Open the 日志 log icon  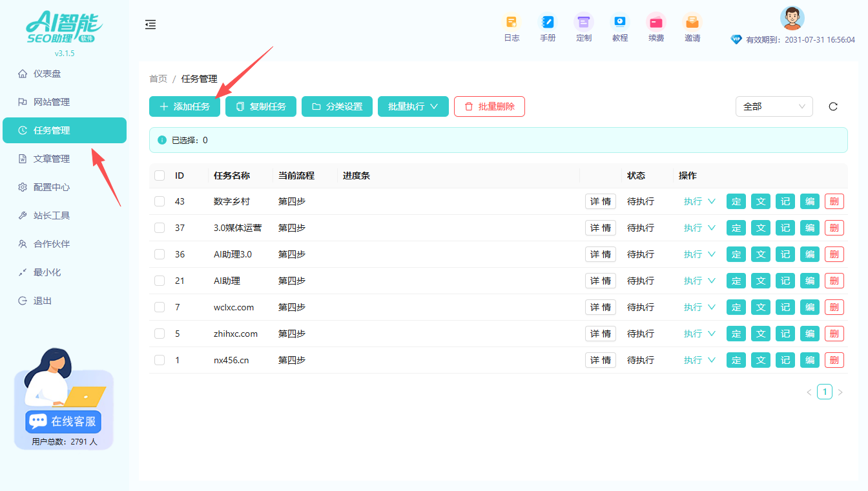coord(512,23)
